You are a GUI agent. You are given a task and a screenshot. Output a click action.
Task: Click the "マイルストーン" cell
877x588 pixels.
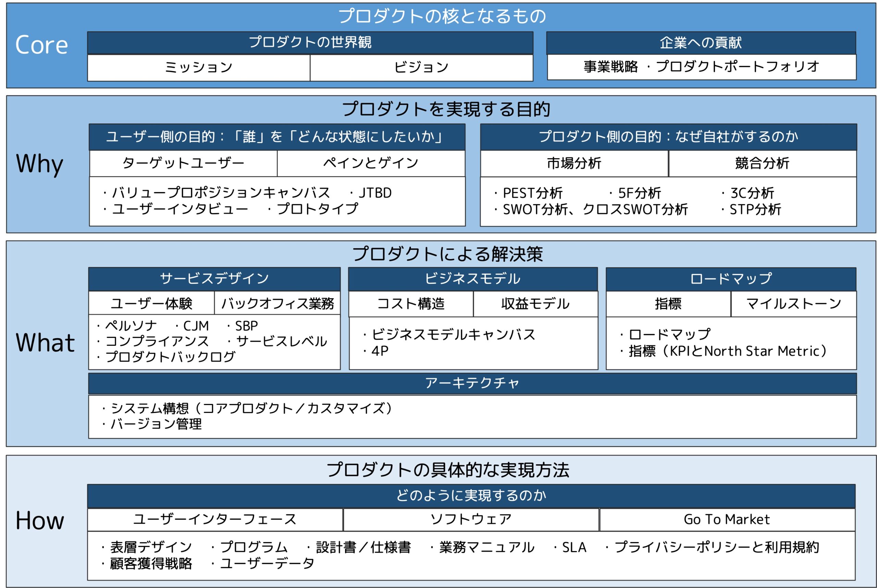point(794,304)
